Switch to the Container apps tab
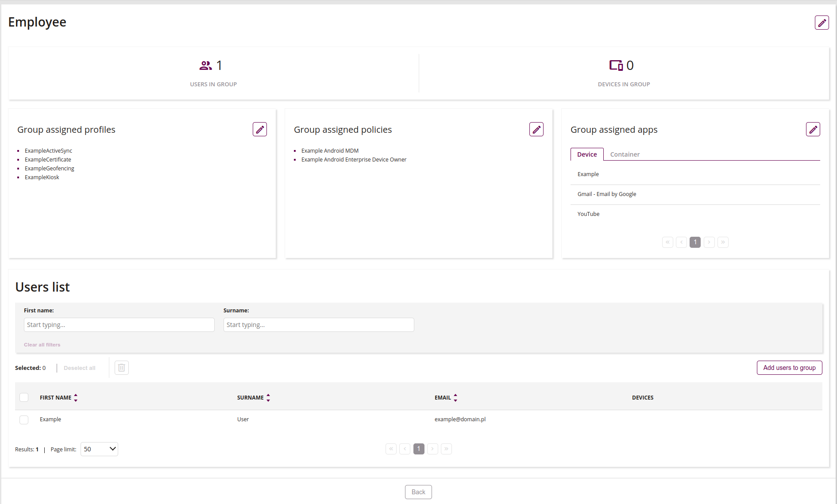The image size is (837, 504). (625, 154)
